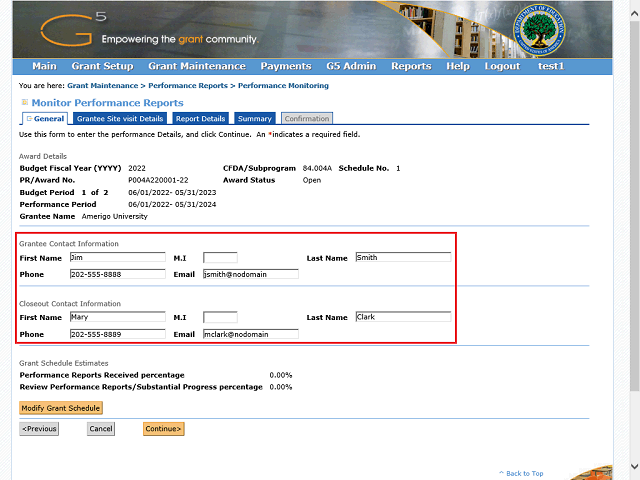
Task: Click the Closeout Last Name field containing Clark
Action: coord(403,317)
